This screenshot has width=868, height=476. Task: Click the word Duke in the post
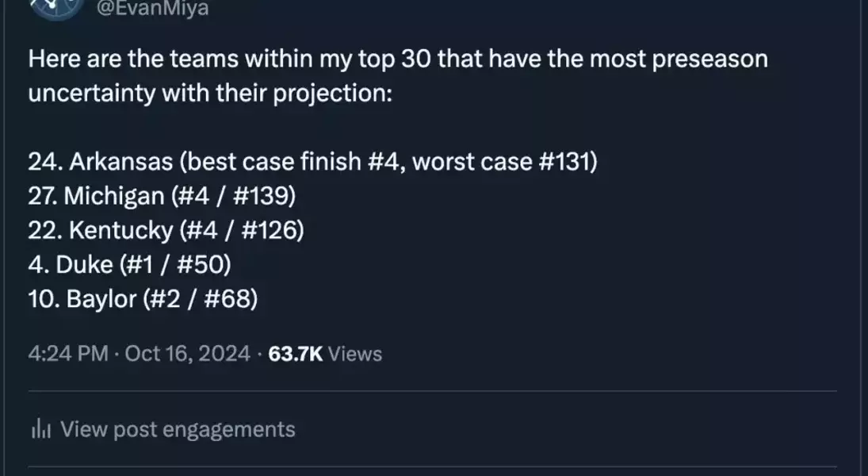[85, 264]
